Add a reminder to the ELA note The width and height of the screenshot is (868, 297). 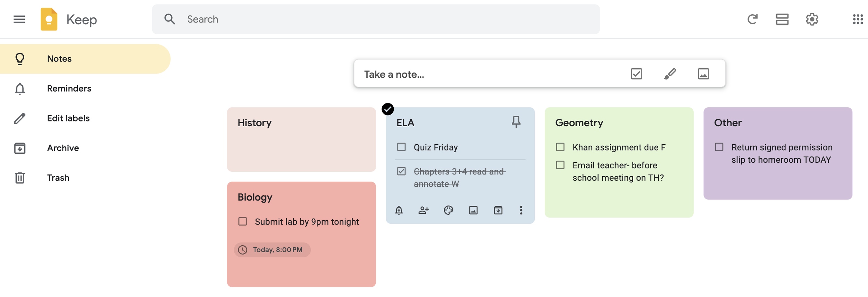pos(399,210)
